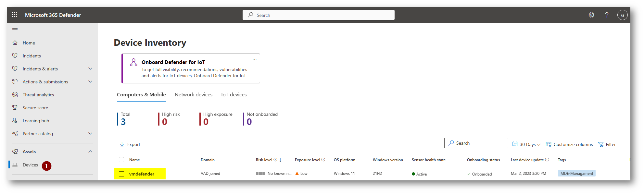The height and width of the screenshot is (194, 644).
Task: Click the Total 3 devices counter
Action: [x=124, y=119]
